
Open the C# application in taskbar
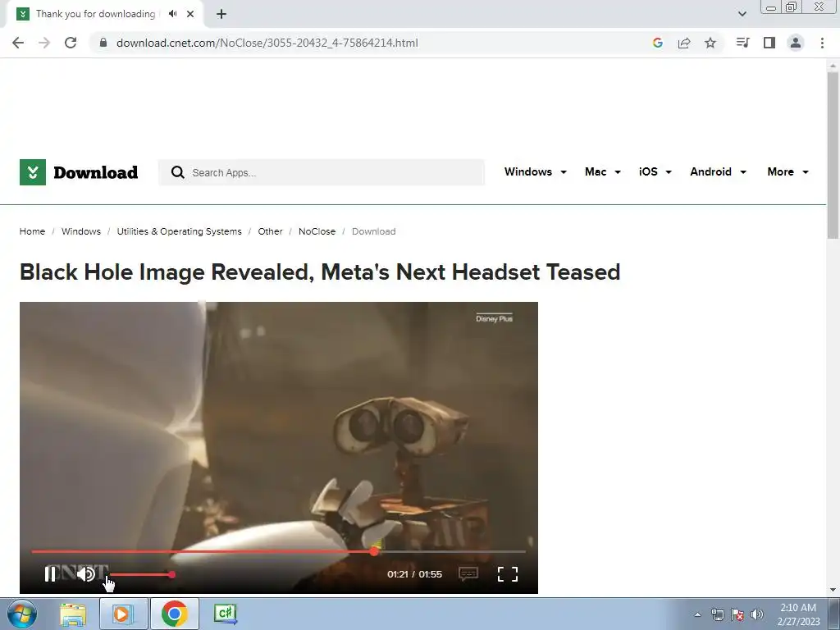[226, 614]
